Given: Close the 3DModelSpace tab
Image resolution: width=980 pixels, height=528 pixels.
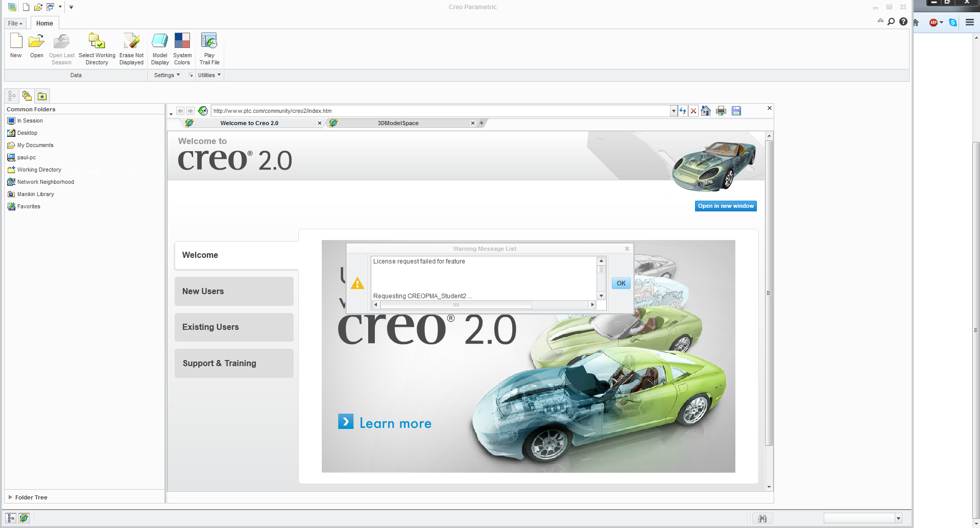Looking at the screenshot, I should tap(473, 123).
